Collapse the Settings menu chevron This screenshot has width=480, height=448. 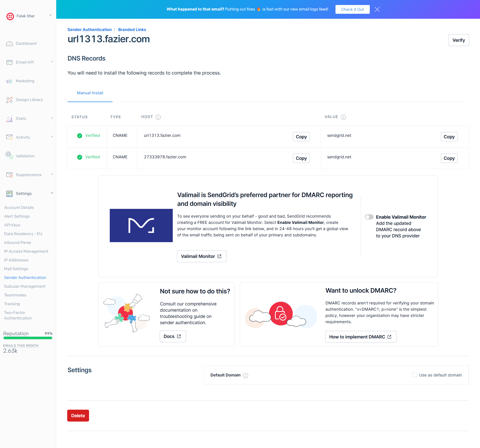point(52,193)
